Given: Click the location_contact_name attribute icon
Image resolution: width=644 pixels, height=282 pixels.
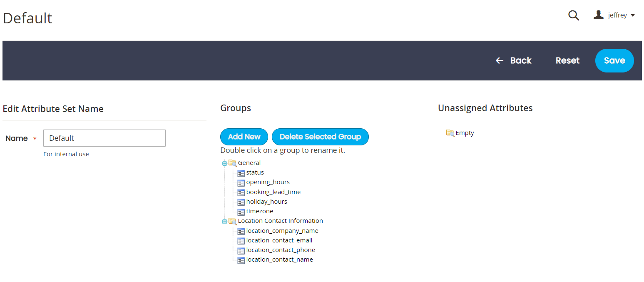Looking at the screenshot, I should (241, 260).
